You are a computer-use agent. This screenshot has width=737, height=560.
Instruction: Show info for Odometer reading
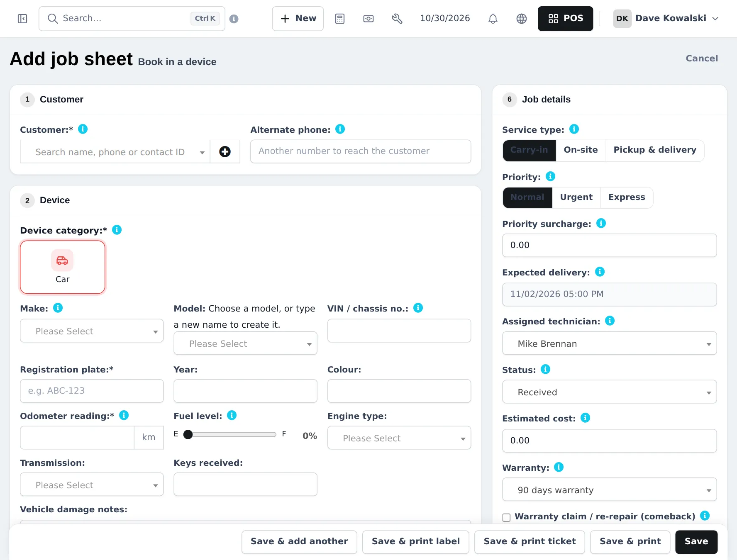[x=124, y=415]
